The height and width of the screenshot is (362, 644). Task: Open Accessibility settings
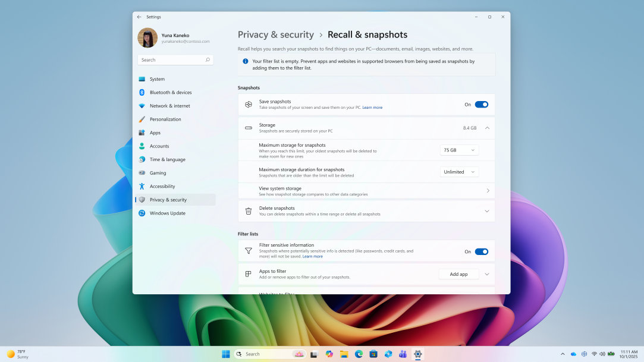[162, 186]
